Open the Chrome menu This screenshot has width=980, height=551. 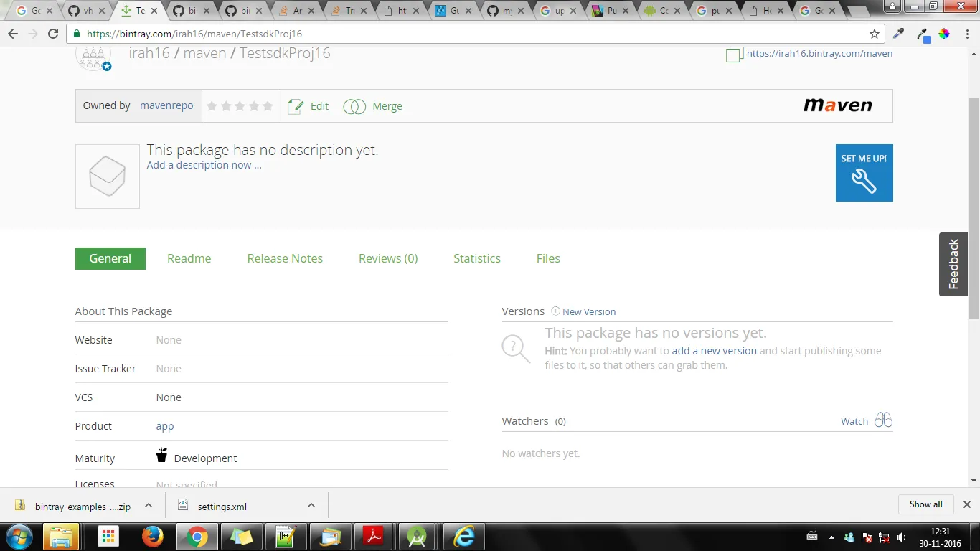click(x=966, y=34)
